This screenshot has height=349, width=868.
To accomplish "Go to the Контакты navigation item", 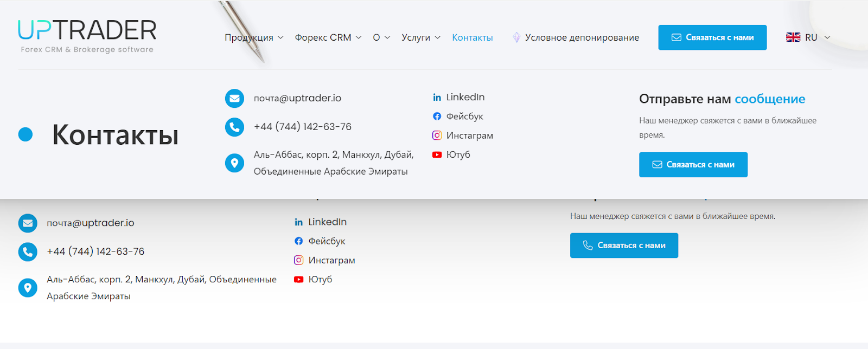I will 473,37.
